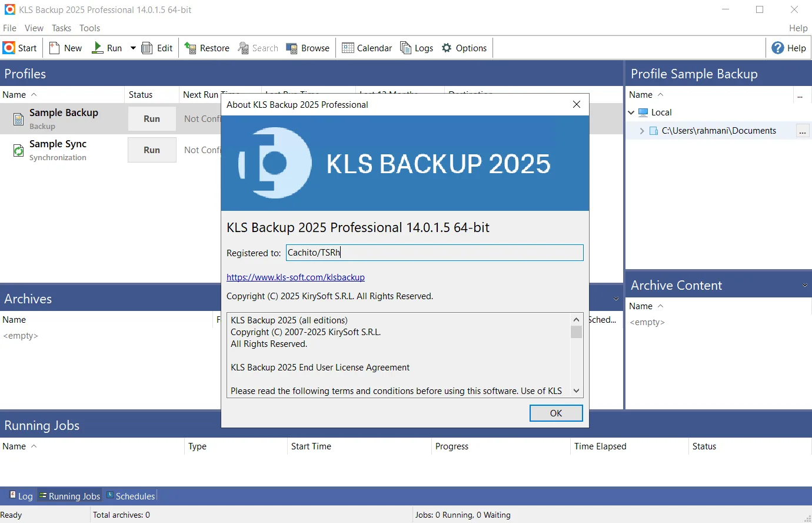Image resolution: width=812 pixels, height=523 pixels.
Task: Click the Edit toolbar icon
Action: [147, 48]
